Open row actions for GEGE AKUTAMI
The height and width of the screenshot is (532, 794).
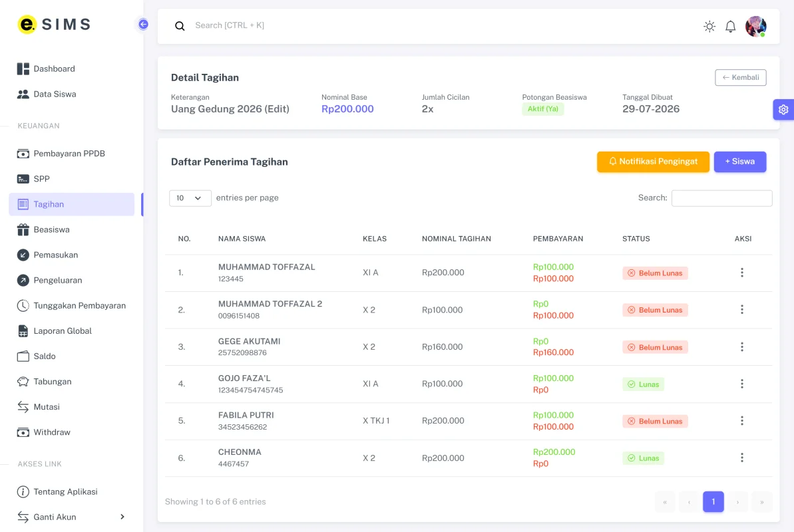click(742, 346)
